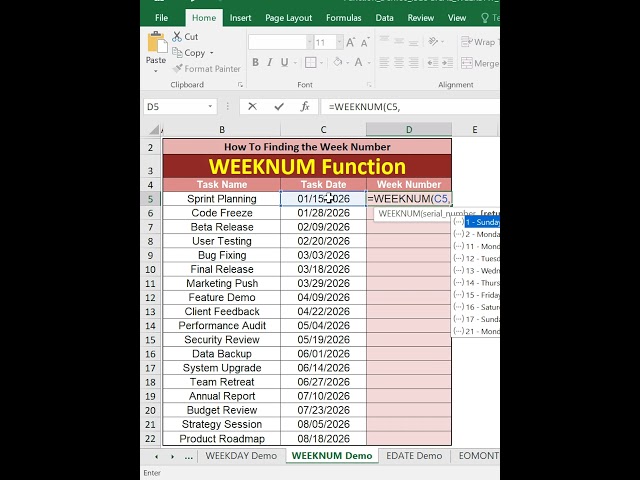The height and width of the screenshot is (480, 640).
Task: Open Paste options dropdown arrow
Action: [156, 71]
